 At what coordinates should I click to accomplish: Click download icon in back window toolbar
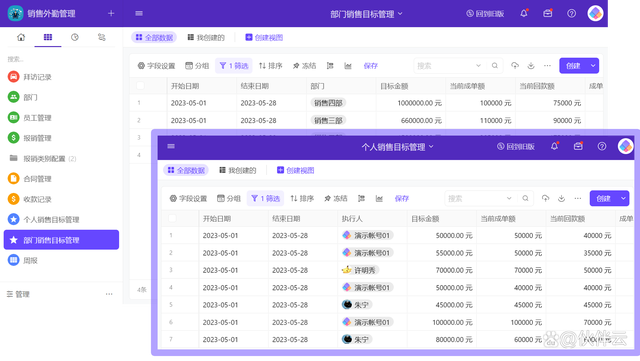coord(531,65)
